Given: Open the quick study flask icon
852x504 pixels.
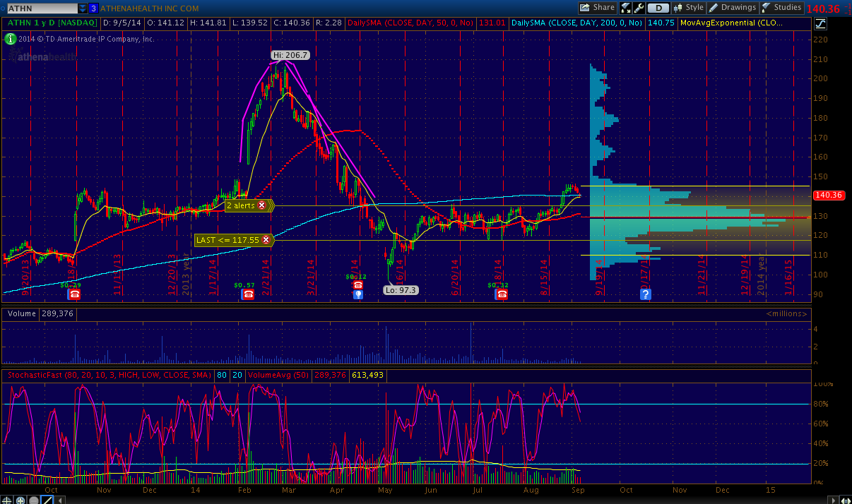Looking at the screenshot, I should [626, 8].
